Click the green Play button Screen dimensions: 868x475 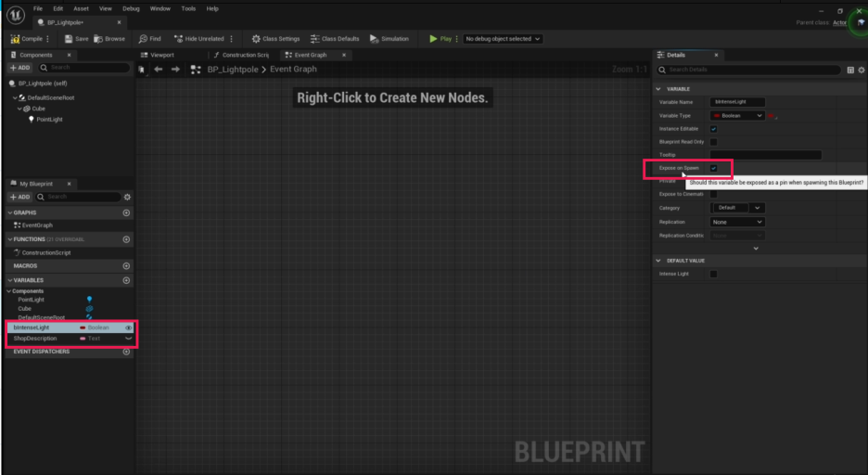coord(440,39)
